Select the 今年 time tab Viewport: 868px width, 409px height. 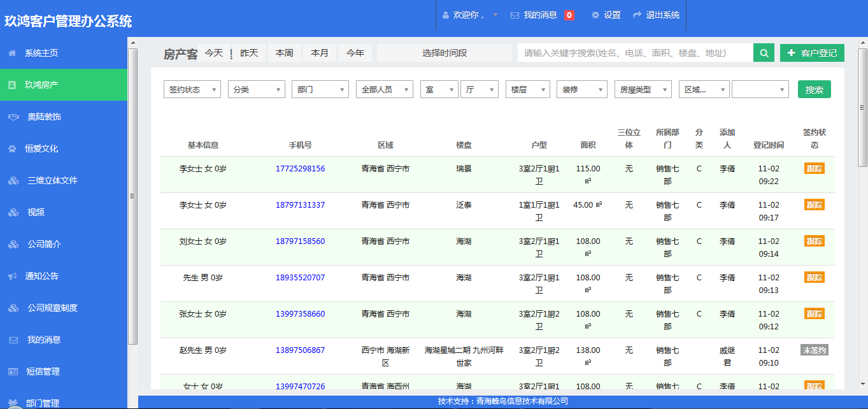355,53
